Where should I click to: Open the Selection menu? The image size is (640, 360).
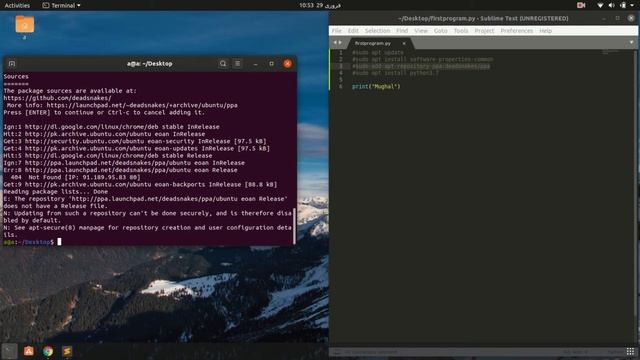[377, 31]
